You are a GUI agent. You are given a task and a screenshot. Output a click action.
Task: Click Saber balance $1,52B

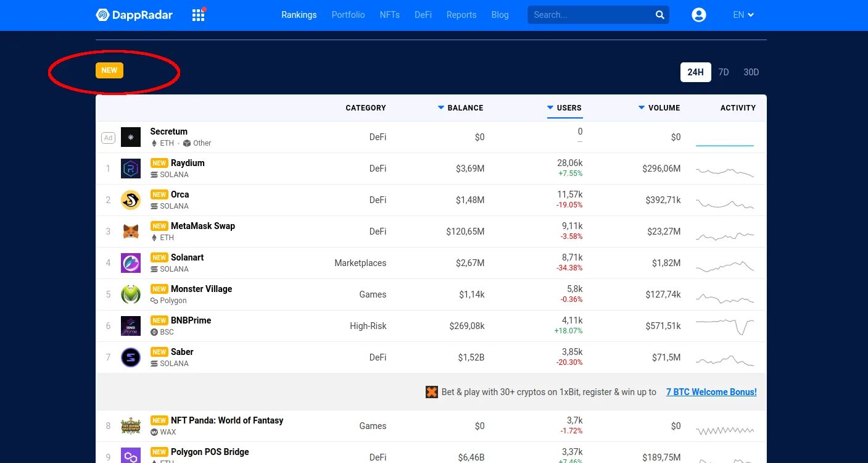point(471,357)
